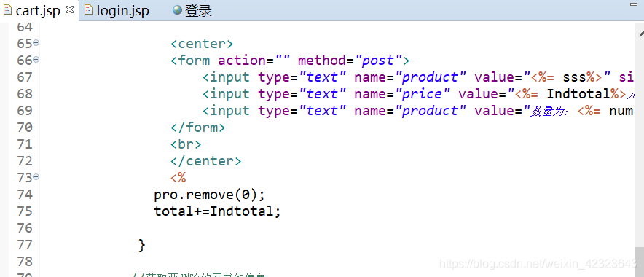Switch to the login.jsp tab
644x277 pixels.
pyautogui.click(x=117, y=11)
